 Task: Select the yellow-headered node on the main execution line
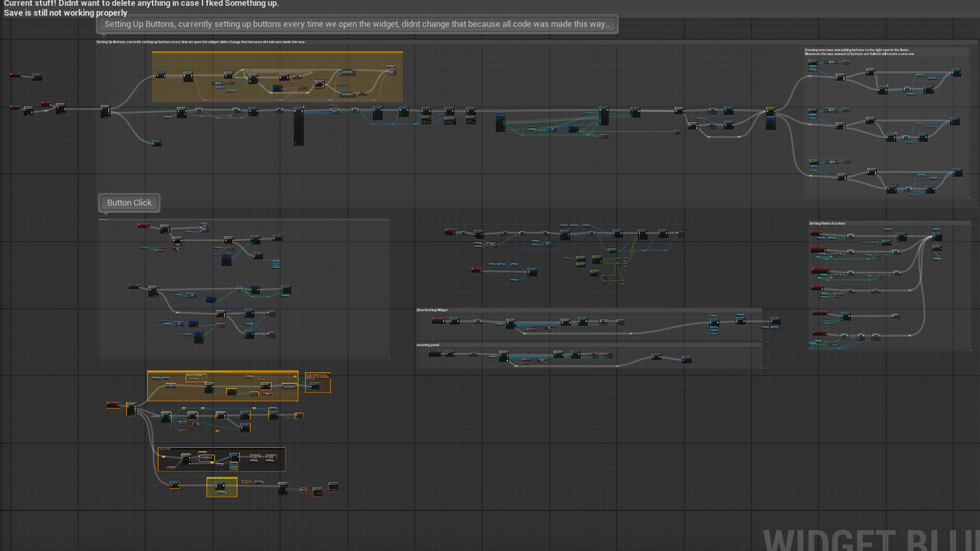coord(771,110)
